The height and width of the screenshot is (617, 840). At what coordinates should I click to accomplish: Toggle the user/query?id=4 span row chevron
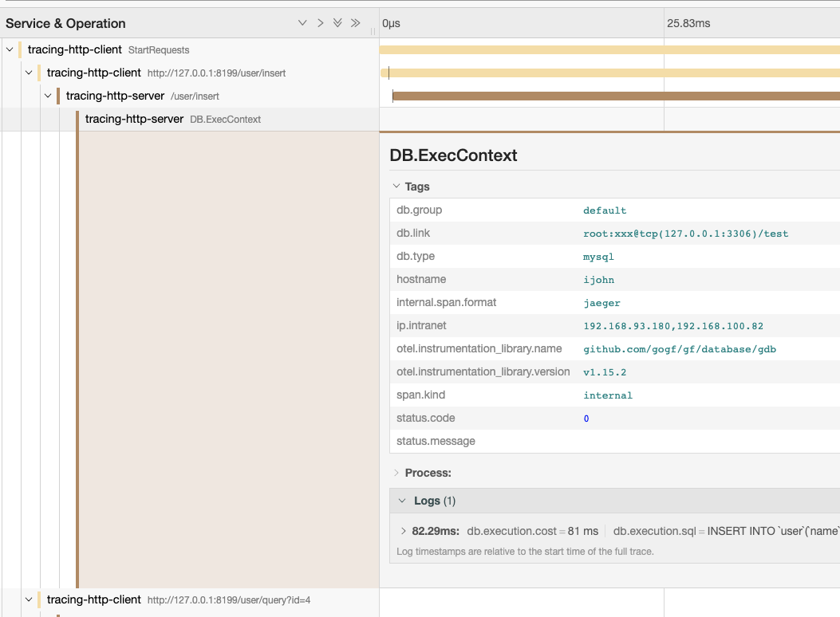(29, 599)
